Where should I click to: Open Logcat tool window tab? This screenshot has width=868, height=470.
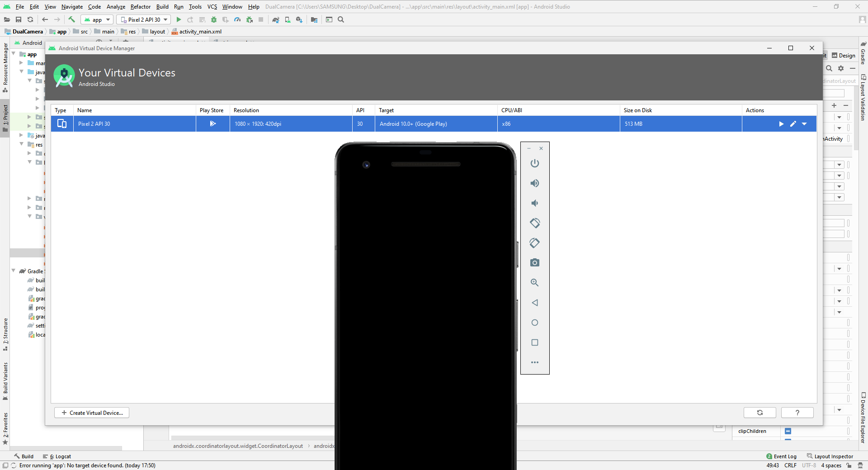tap(57, 456)
